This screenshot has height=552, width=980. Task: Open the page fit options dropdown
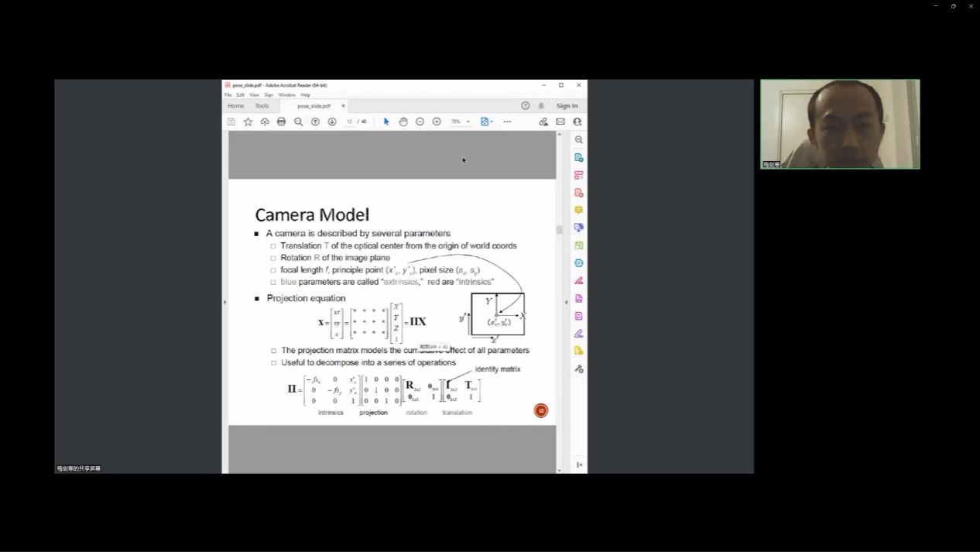487,122
